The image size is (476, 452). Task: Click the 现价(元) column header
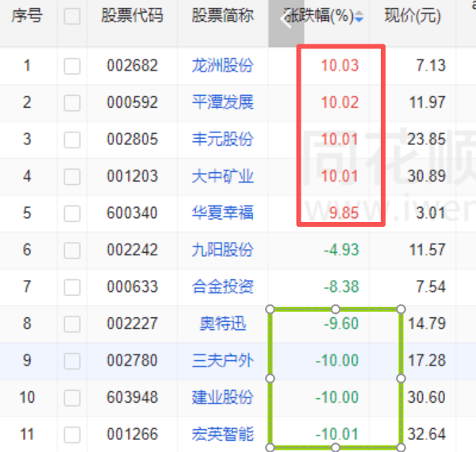pyautogui.click(x=413, y=17)
